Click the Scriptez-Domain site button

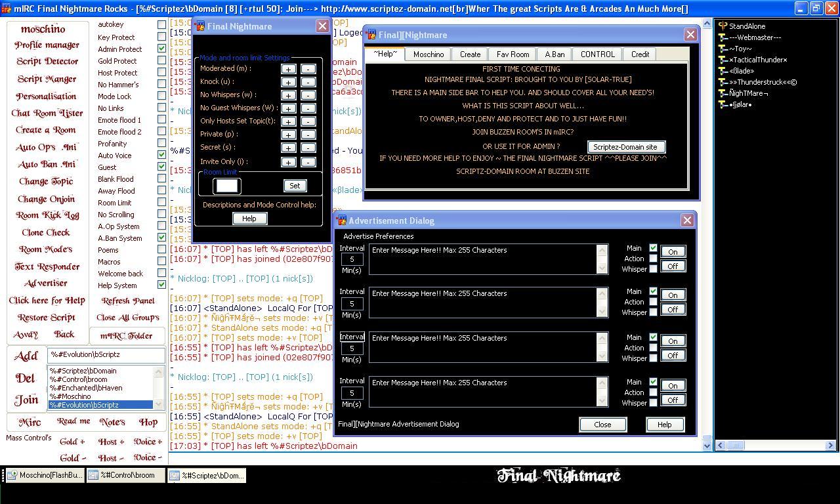point(625,147)
